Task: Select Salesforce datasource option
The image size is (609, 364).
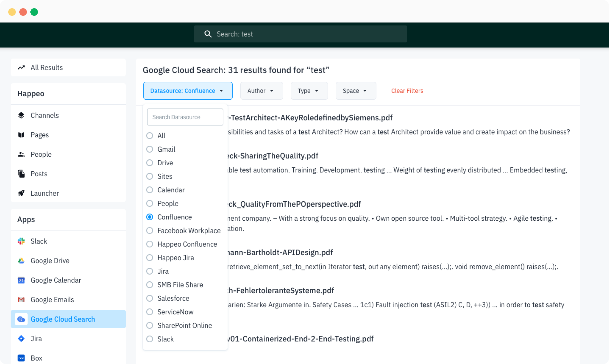Action: pos(150,298)
